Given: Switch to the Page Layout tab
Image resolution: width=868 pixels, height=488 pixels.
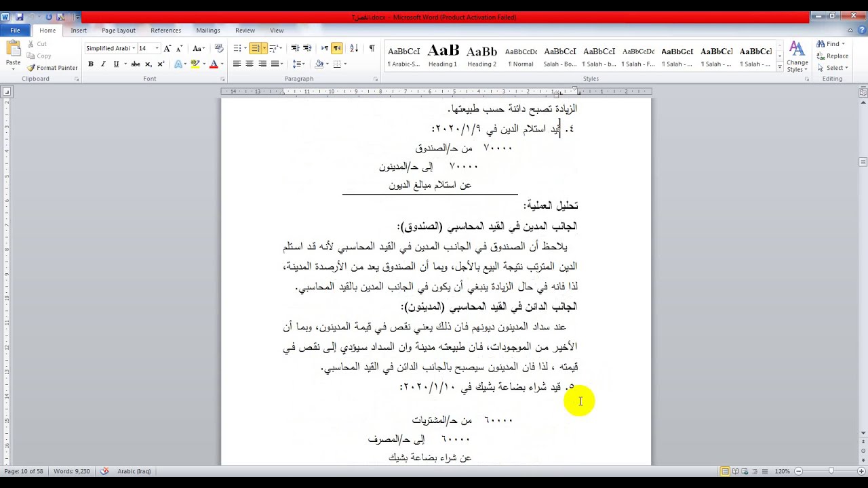Looking at the screenshot, I should point(119,30).
